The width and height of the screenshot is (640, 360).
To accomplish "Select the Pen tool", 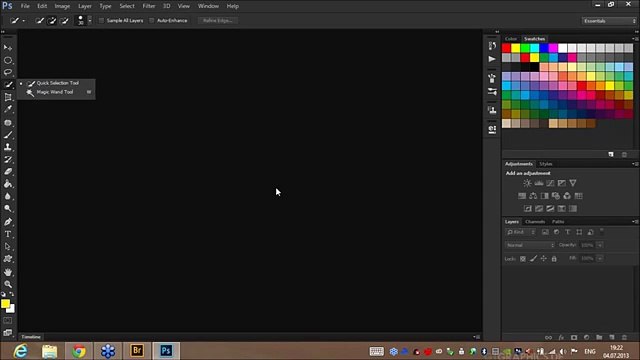I will pos(8,222).
